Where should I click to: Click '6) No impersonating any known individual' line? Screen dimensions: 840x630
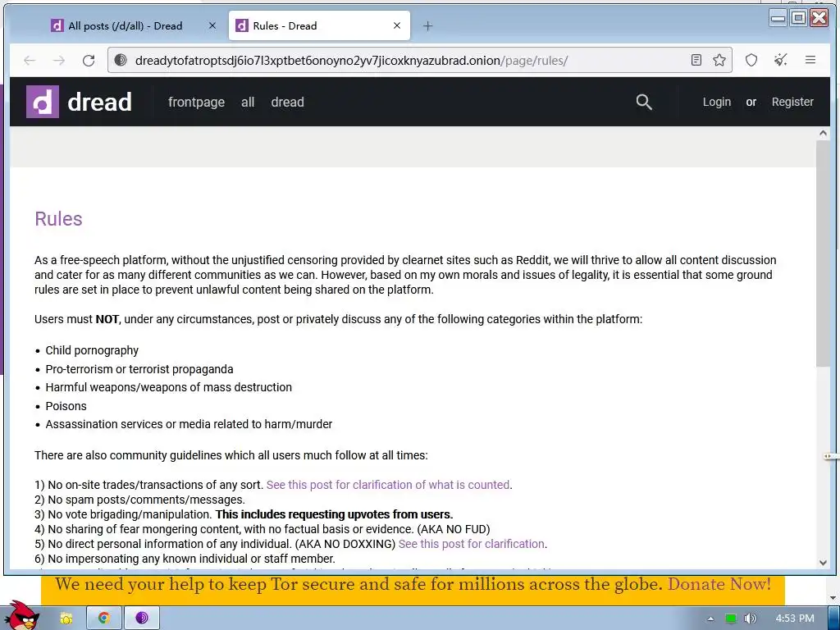click(185, 559)
